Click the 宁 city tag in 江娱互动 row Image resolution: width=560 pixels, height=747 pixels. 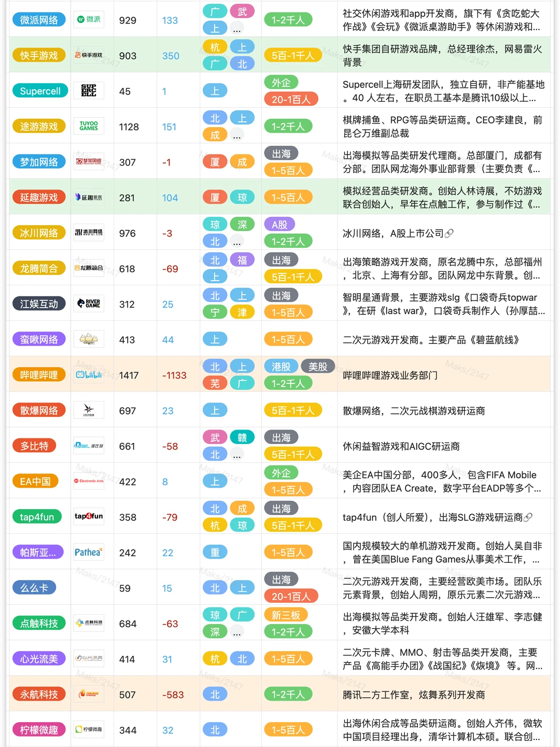tap(215, 312)
